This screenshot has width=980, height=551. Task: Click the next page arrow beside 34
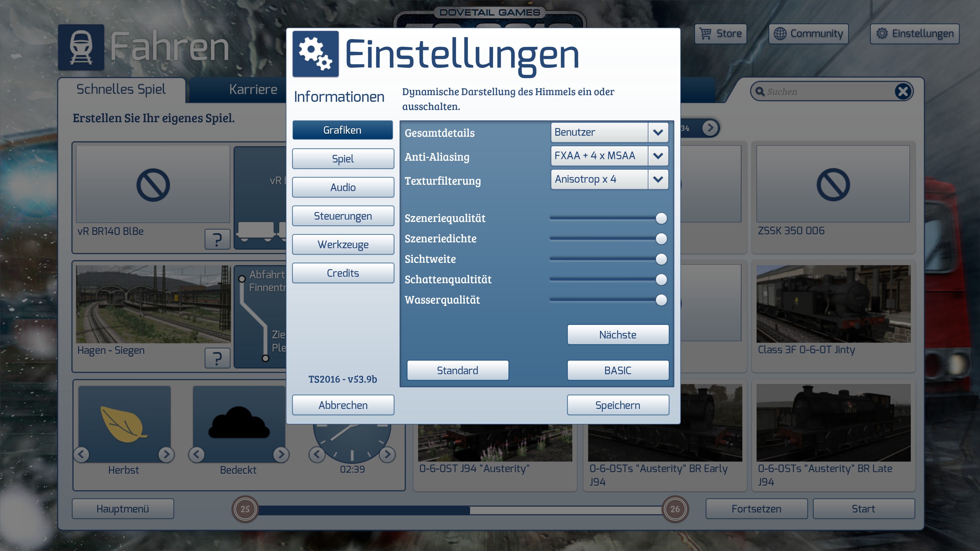(x=710, y=128)
